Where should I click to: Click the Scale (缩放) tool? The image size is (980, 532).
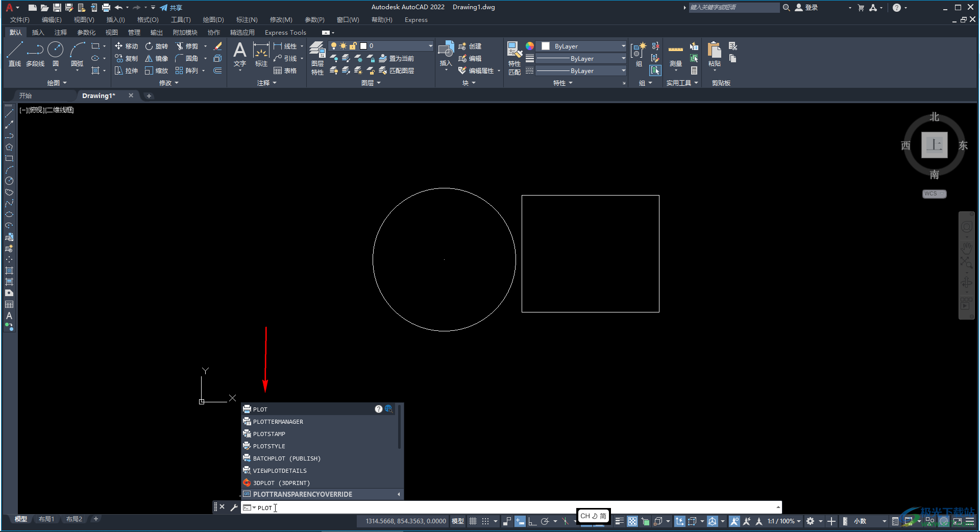tap(156, 70)
